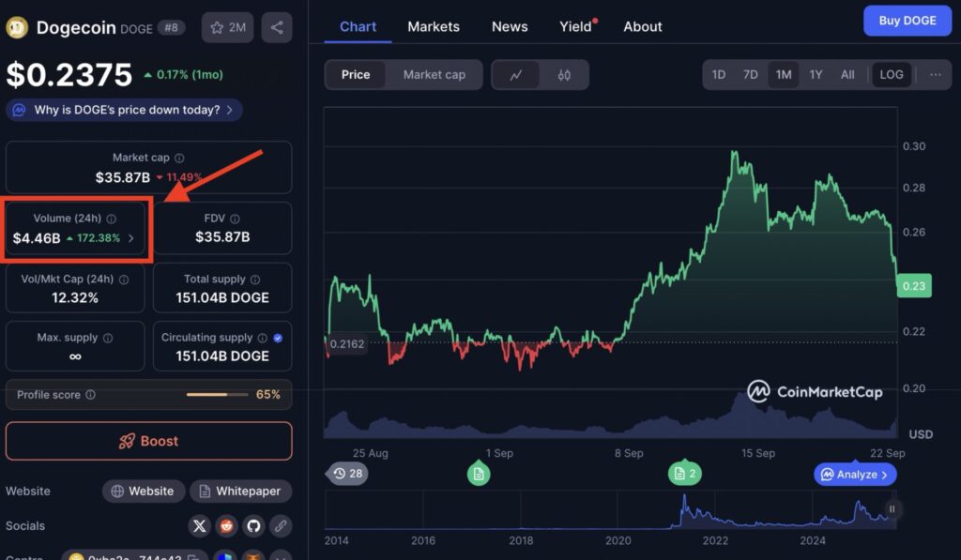Open Total supply info icon
The width and height of the screenshot is (961, 560).
(255, 280)
